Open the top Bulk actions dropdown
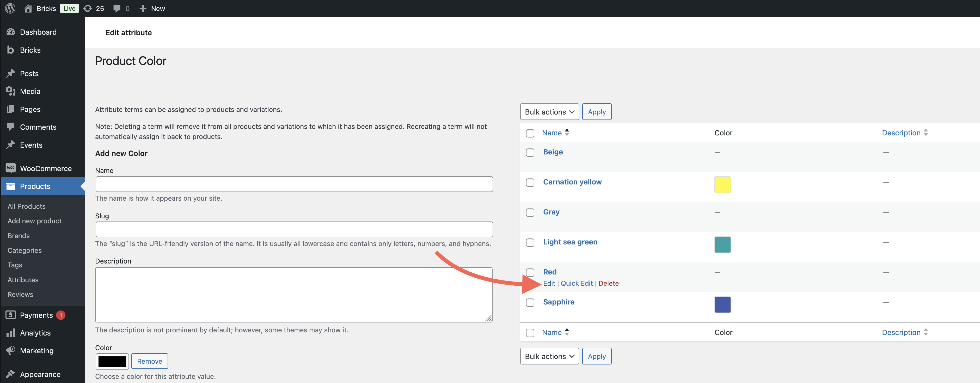 pos(549,112)
